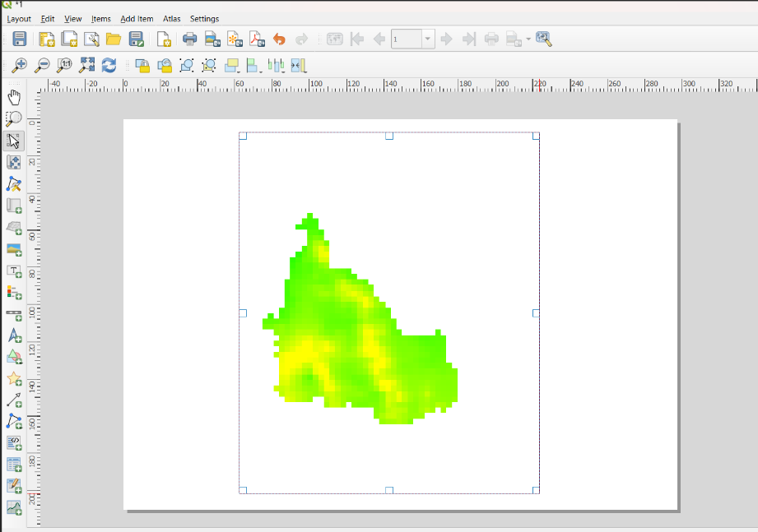Open the Atlas menu

pos(172,19)
